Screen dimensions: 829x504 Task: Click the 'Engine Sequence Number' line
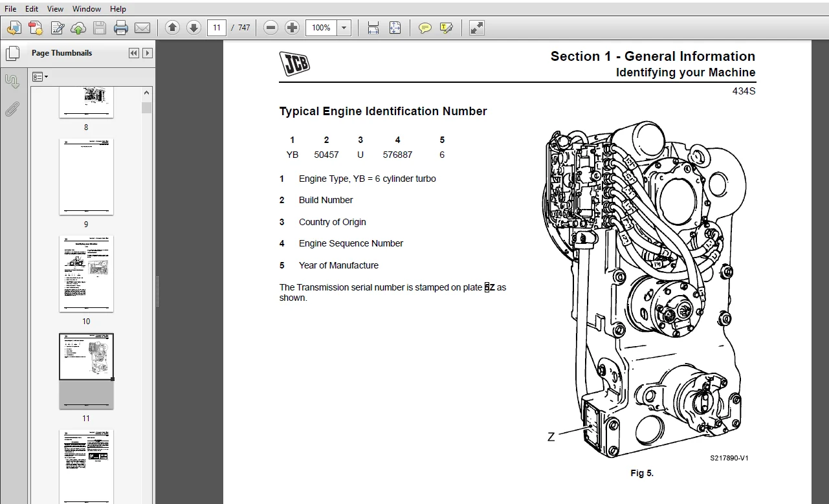tap(351, 243)
